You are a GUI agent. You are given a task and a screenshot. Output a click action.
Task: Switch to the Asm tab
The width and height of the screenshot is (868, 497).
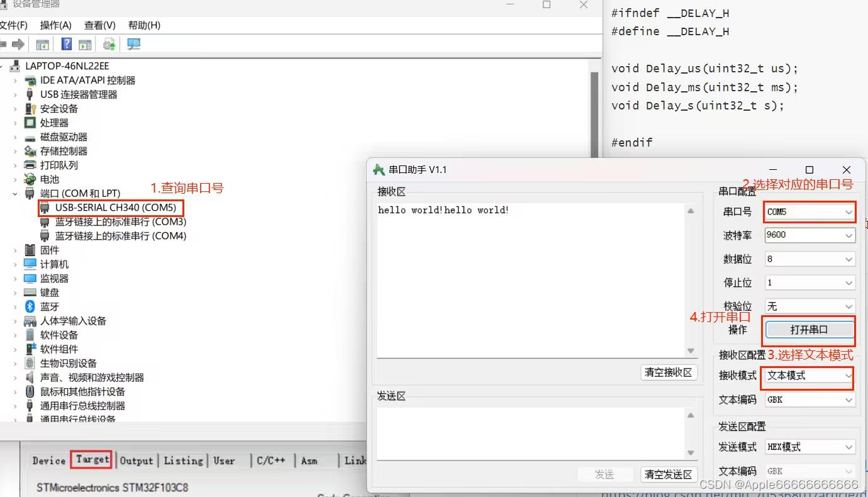[x=309, y=461]
